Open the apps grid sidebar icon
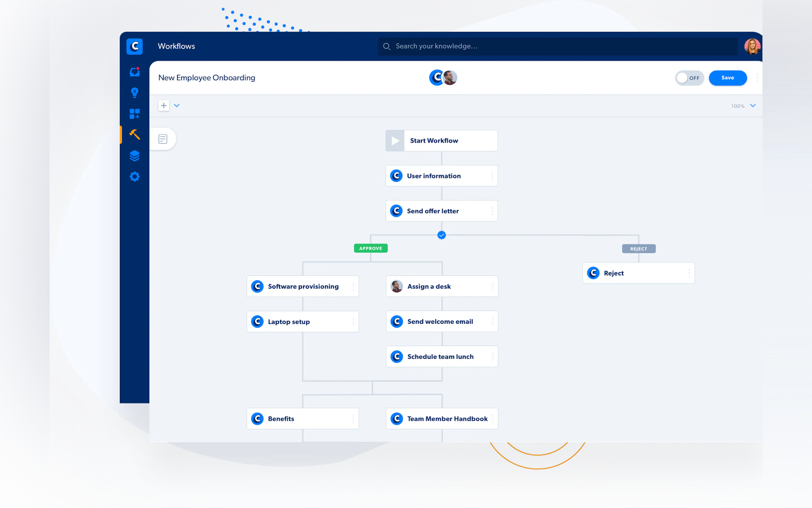 tap(135, 114)
